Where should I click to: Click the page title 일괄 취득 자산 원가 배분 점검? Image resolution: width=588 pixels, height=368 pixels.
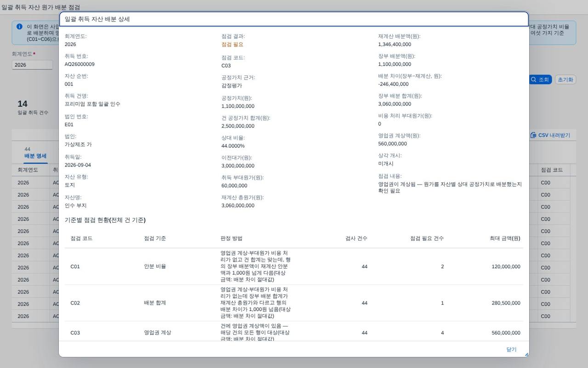[40, 7]
